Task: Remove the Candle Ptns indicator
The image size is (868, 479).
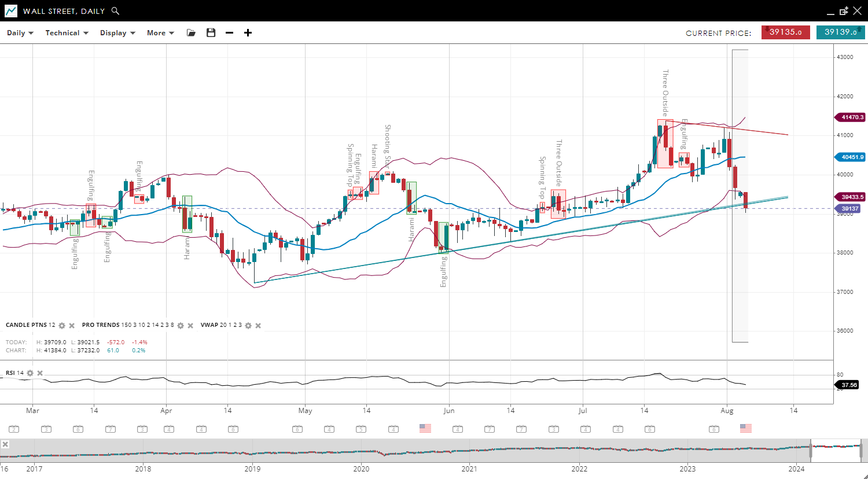Action: click(72, 326)
